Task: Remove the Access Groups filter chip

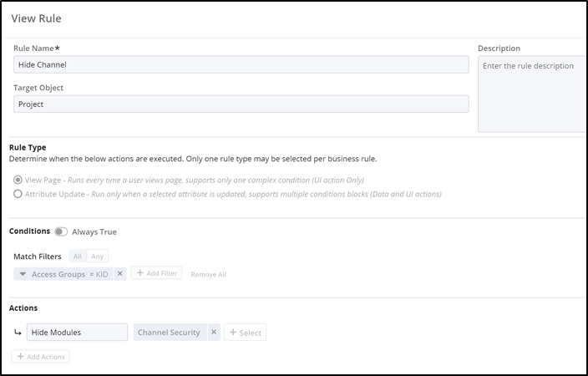Action: [x=119, y=274]
